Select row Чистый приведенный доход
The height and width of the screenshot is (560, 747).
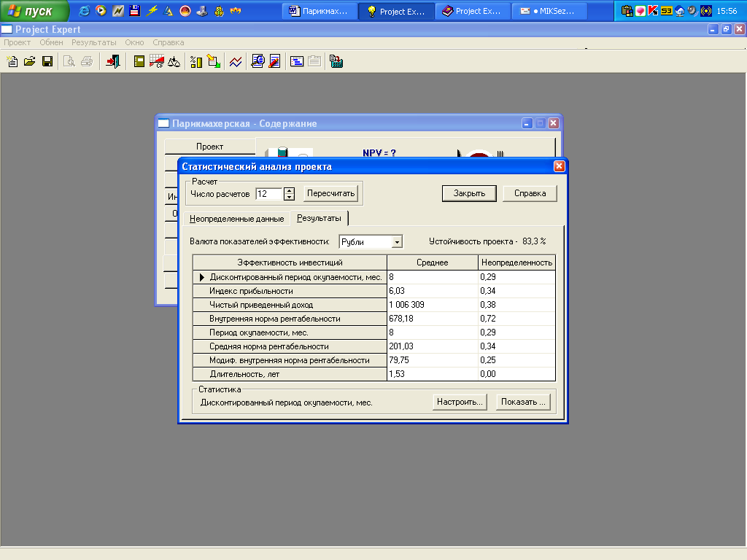coord(374,305)
